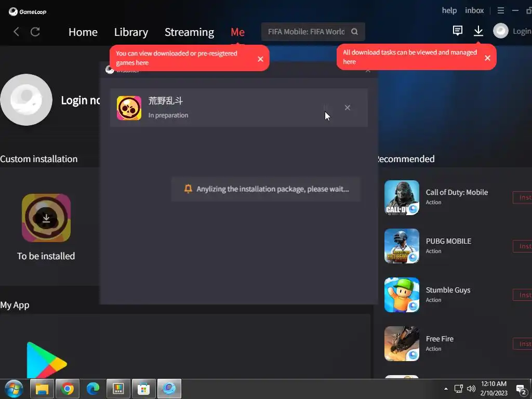Go back with the back arrow
The image size is (532, 399).
click(16, 32)
